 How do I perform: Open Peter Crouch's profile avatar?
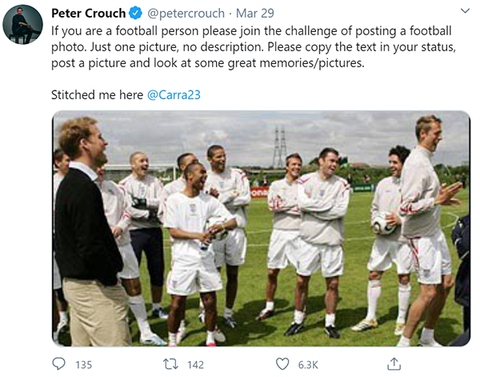click(x=23, y=25)
